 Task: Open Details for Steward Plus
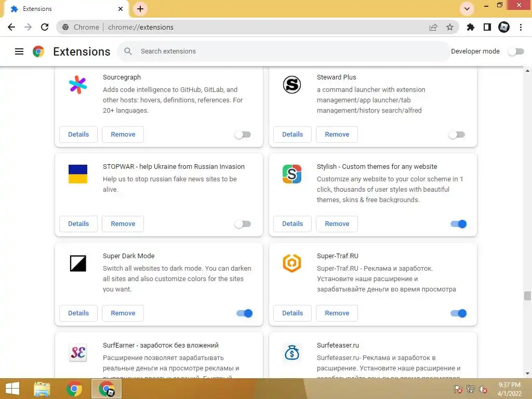292,135
